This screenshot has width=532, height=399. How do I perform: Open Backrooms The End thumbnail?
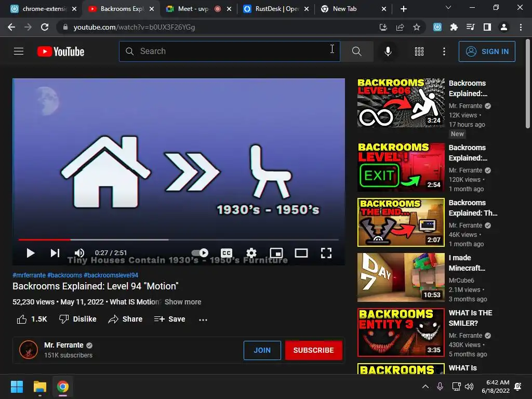401,222
